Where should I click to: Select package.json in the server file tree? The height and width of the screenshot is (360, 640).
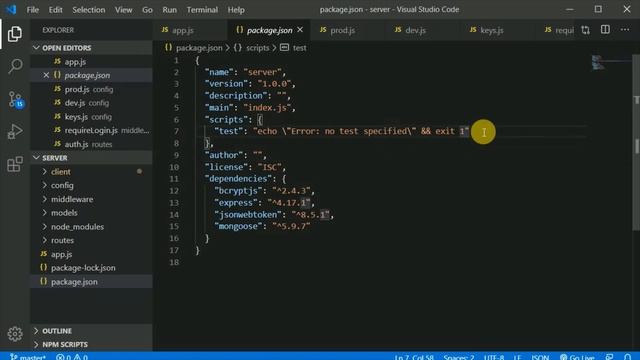pyautogui.click(x=91, y=282)
